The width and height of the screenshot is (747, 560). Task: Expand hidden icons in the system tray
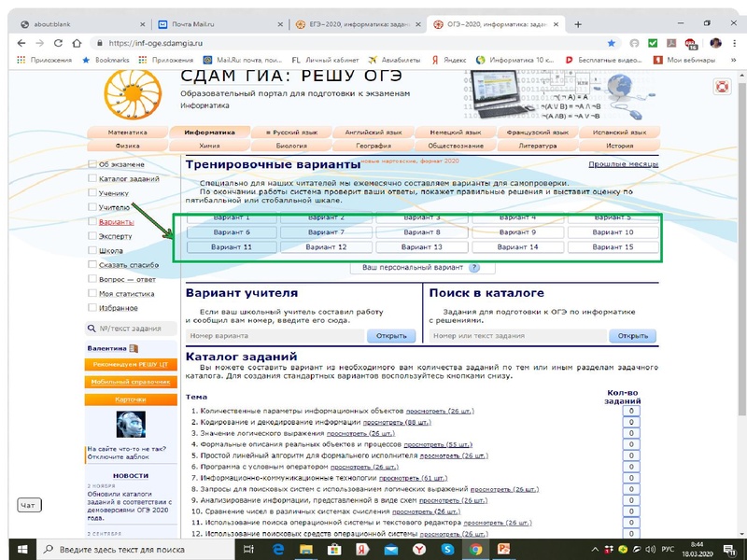594,549
